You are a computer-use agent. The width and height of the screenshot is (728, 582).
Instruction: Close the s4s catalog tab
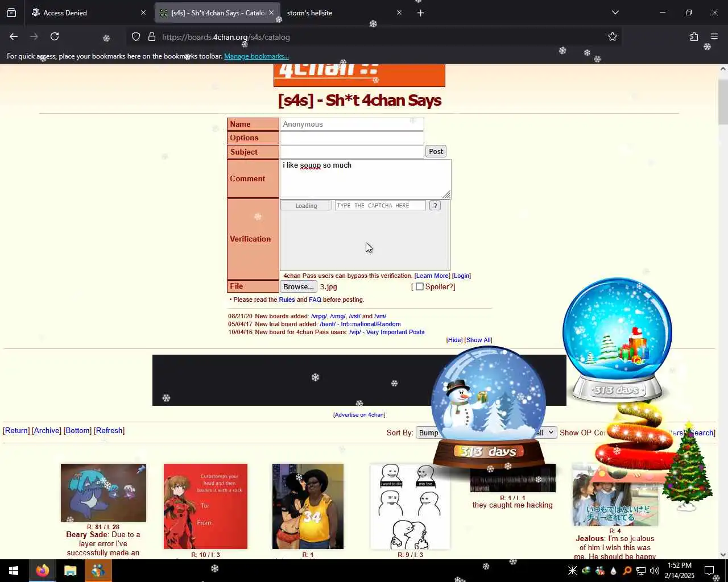(271, 13)
